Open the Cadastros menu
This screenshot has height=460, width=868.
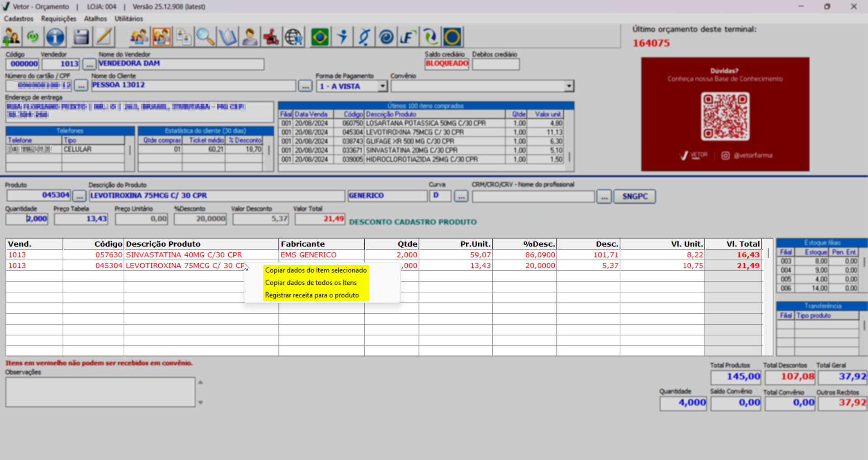pyautogui.click(x=19, y=19)
